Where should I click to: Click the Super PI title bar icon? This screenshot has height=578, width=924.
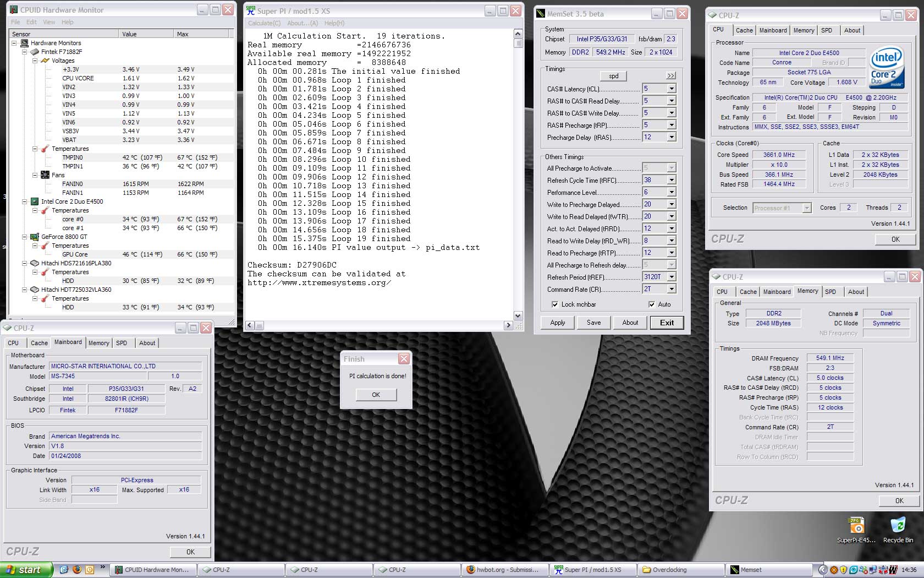(x=251, y=10)
